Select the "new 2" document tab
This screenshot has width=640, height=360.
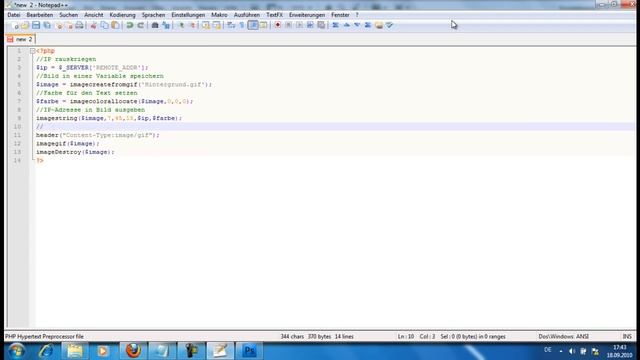point(20,39)
